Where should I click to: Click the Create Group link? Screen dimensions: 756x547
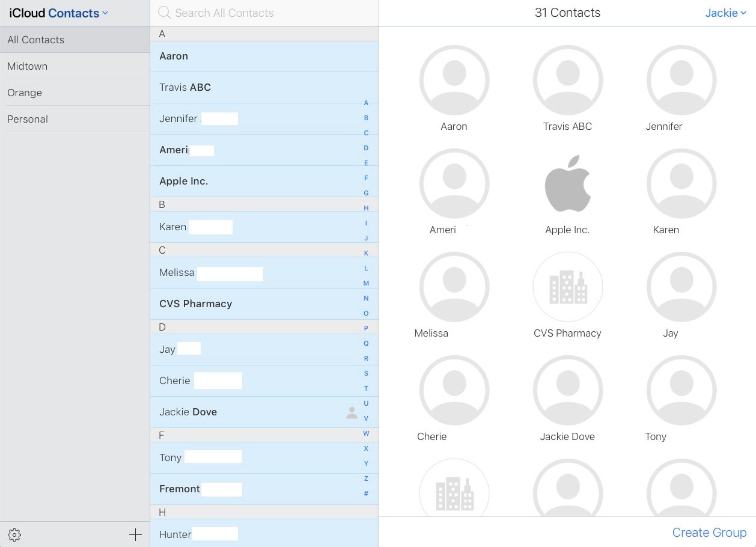coord(709,533)
